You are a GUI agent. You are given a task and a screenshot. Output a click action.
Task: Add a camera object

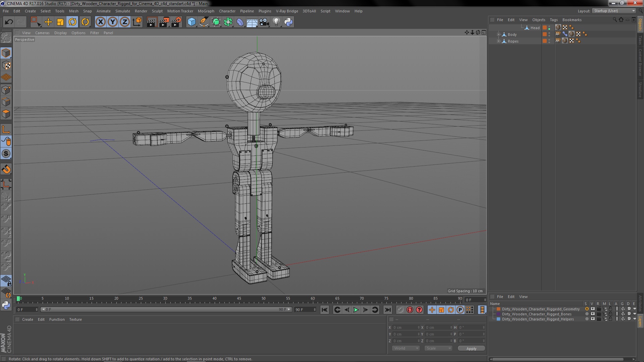264,22
